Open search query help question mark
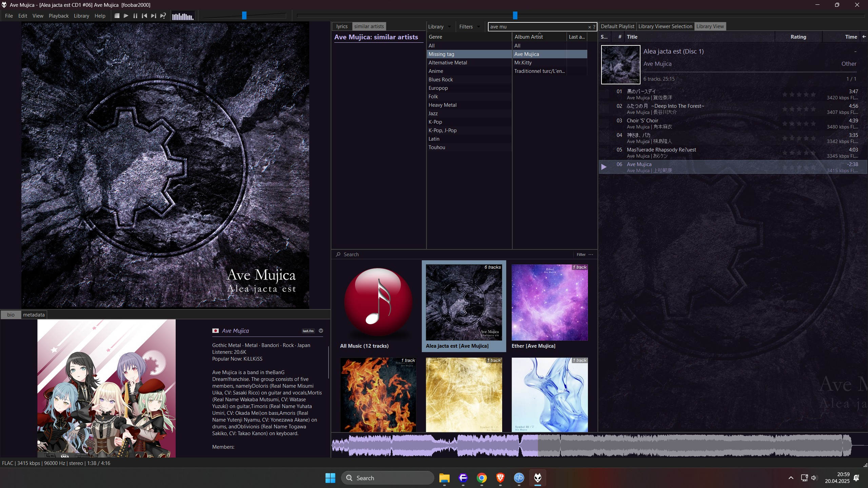 594,27
